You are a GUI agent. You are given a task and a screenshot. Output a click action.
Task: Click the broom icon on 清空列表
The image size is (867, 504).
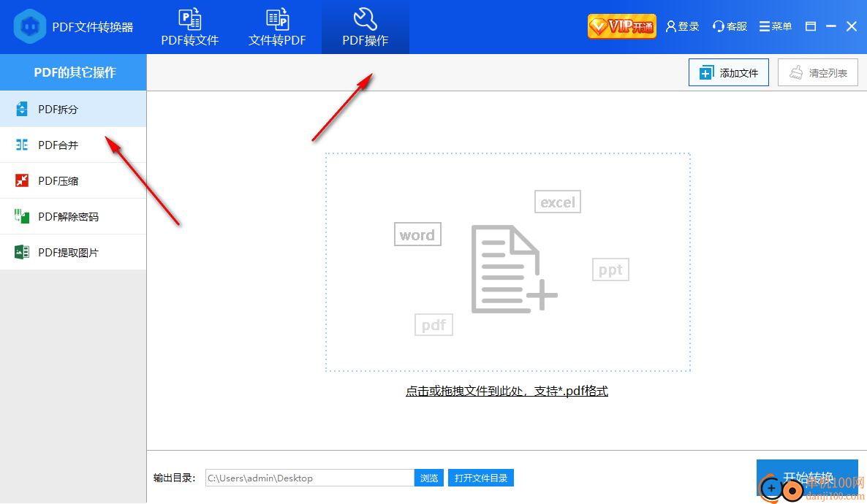[x=795, y=73]
